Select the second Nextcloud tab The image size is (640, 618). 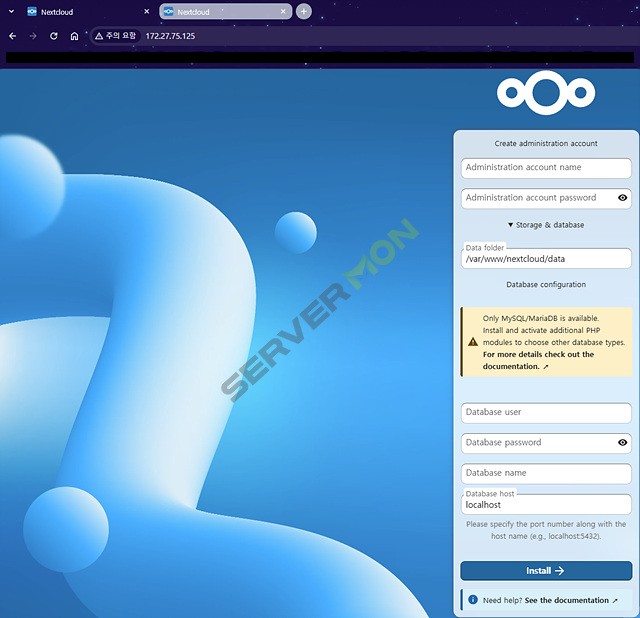(x=225, y=12)
